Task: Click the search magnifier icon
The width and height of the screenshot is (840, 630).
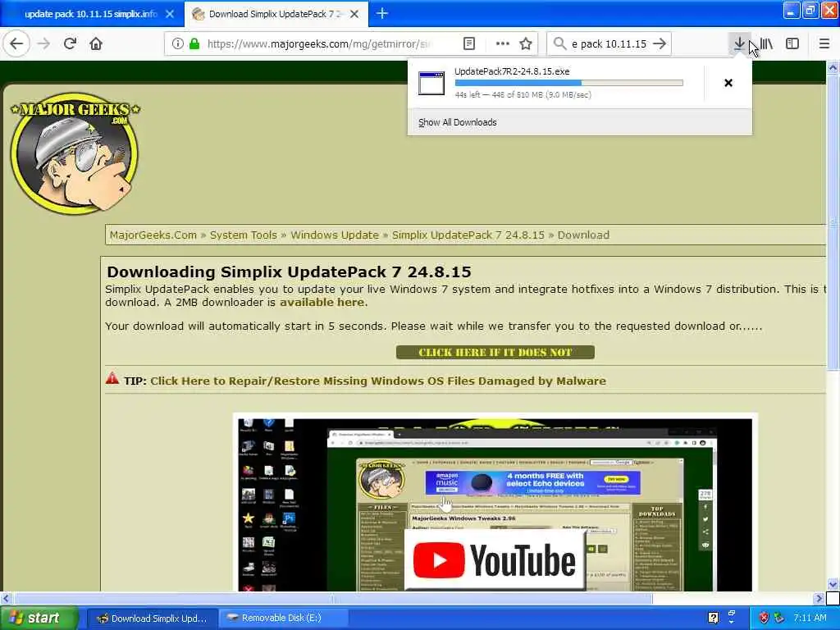Action: coord(559,43)
